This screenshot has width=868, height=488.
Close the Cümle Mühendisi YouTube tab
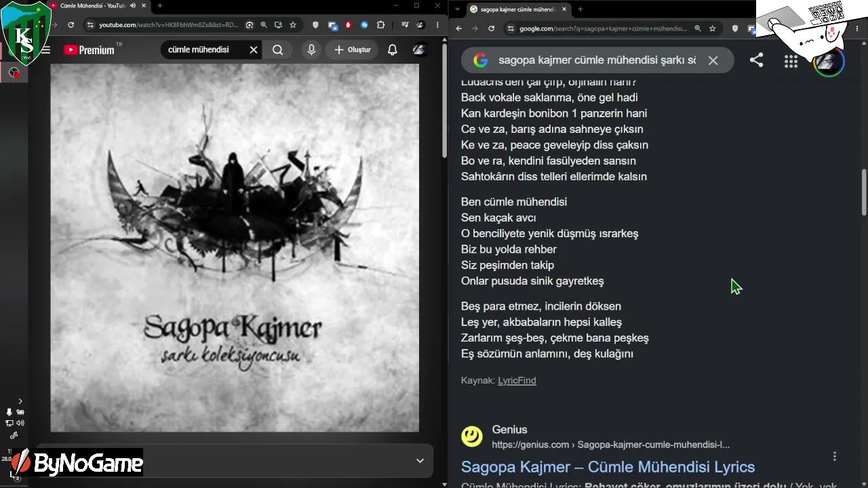[144, 6]
